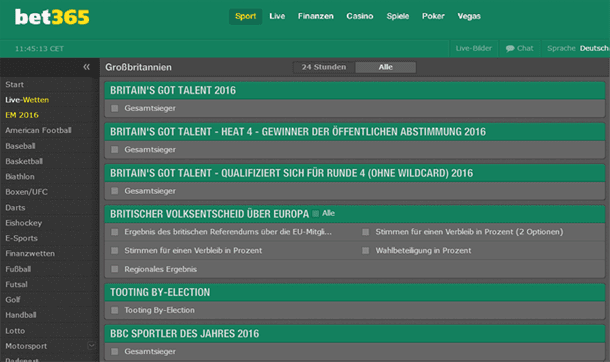Collapse sidebar using double-chevron icon
The height and width of the screenshot is (362, 610).
click(86, 67)
